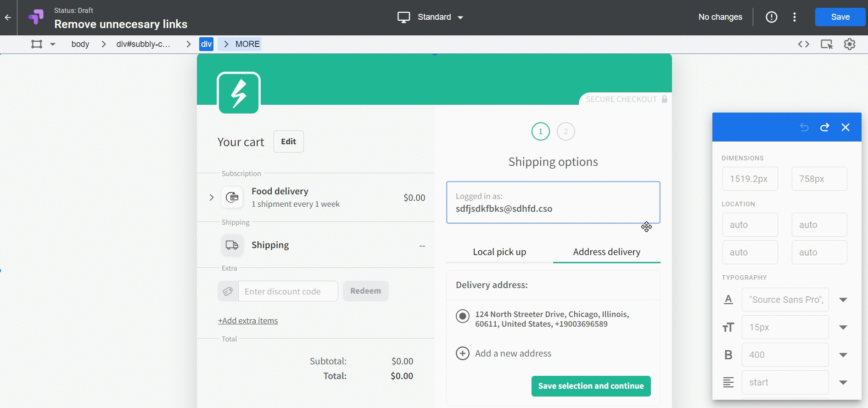Screen dimensions: 868x408
Task: Open the font family dropdown arrow
Action: tap(843, 300)
